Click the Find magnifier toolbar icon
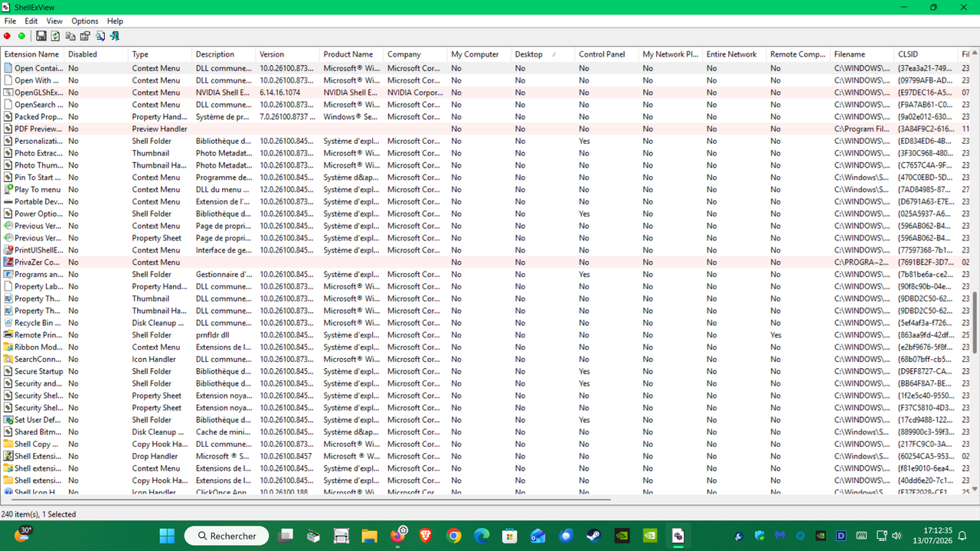The image size is (980, 551). [x=100, y=36]
